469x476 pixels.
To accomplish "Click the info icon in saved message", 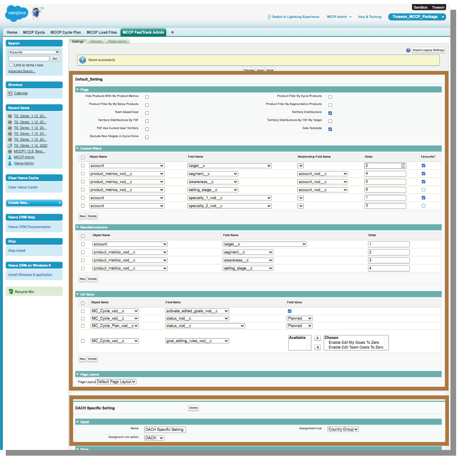I will pyautogui.click(x=83, y=60).
